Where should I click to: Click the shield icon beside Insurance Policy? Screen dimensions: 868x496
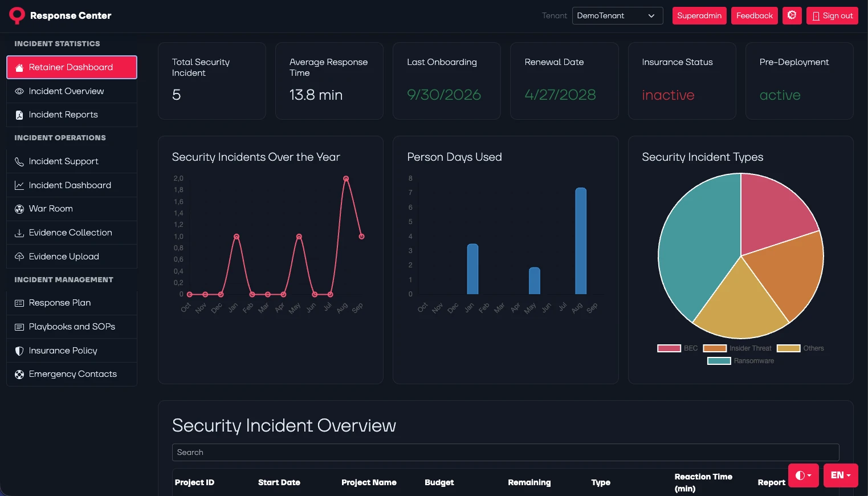(19, 351)
